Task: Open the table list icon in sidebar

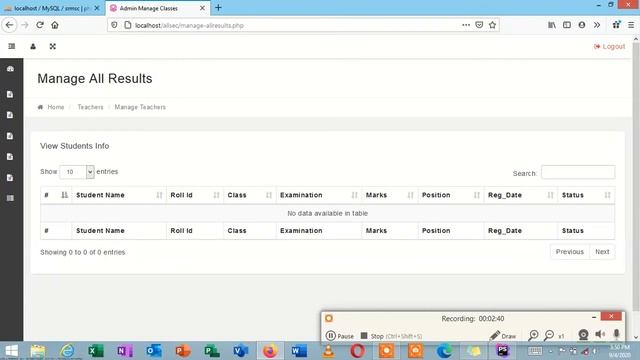Action: click(10, 198)
